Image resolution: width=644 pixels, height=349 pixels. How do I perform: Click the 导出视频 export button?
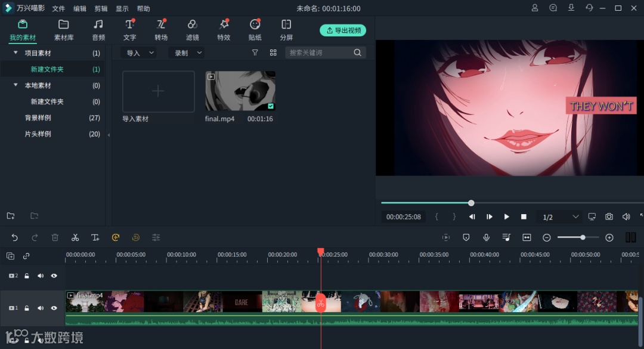point(343,30)
